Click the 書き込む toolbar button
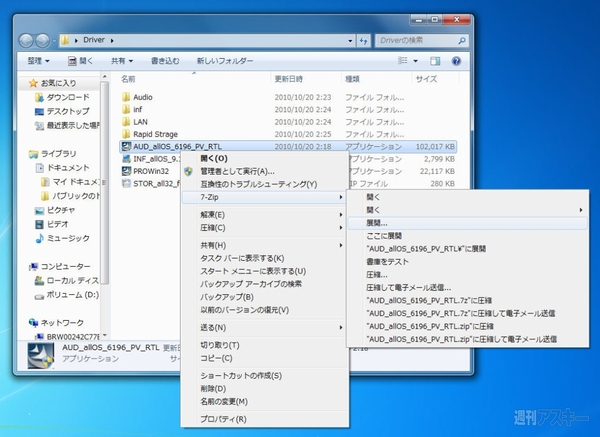 pyautogui.click(x=165, y=61)
